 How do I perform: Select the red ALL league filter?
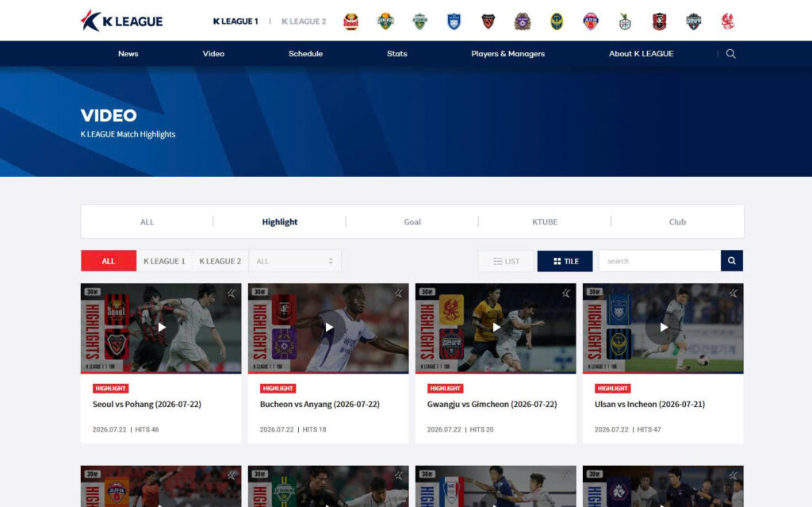[x=108, y=261]
